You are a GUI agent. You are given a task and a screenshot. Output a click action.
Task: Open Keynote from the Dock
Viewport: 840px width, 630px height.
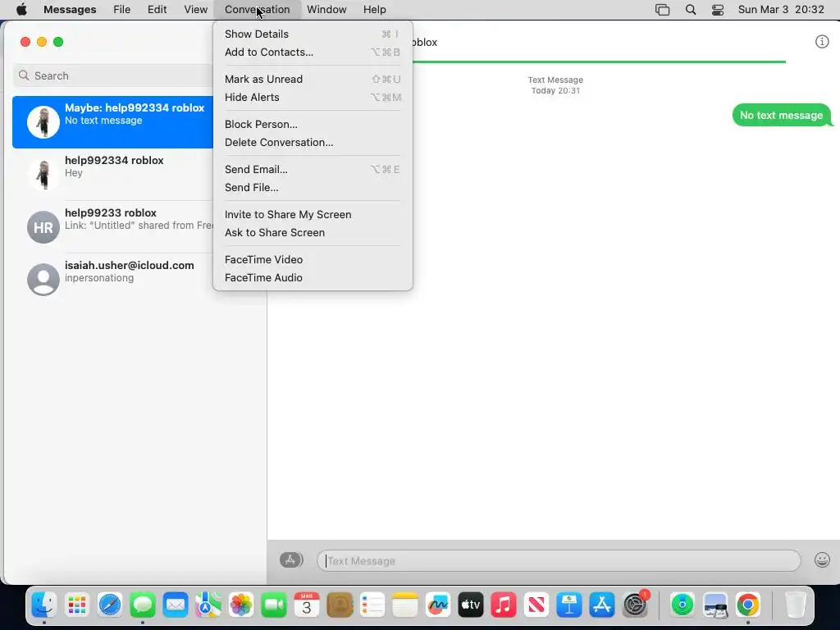pos(569,605)
